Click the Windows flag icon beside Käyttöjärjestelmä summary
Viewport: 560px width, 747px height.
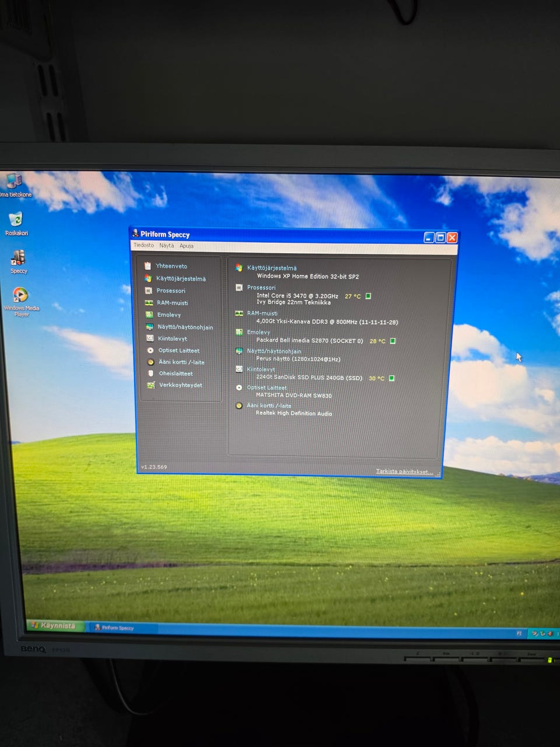[x=239, y=268]
